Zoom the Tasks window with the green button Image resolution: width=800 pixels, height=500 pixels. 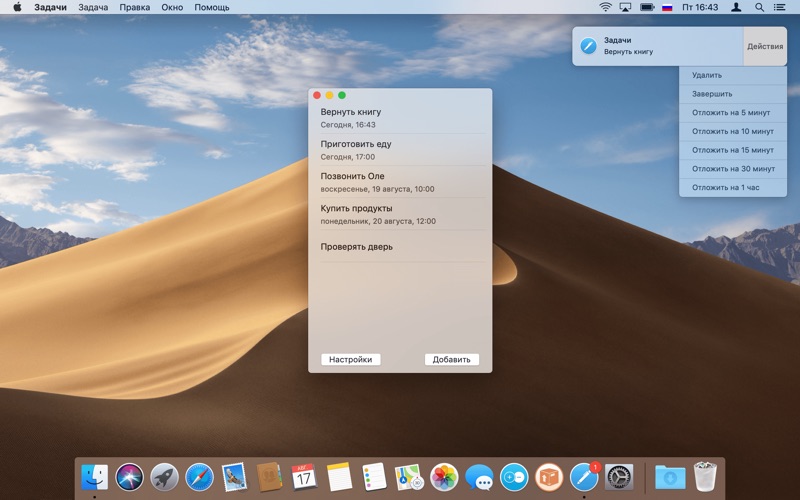pyautogui.click(x=342, y=95)
